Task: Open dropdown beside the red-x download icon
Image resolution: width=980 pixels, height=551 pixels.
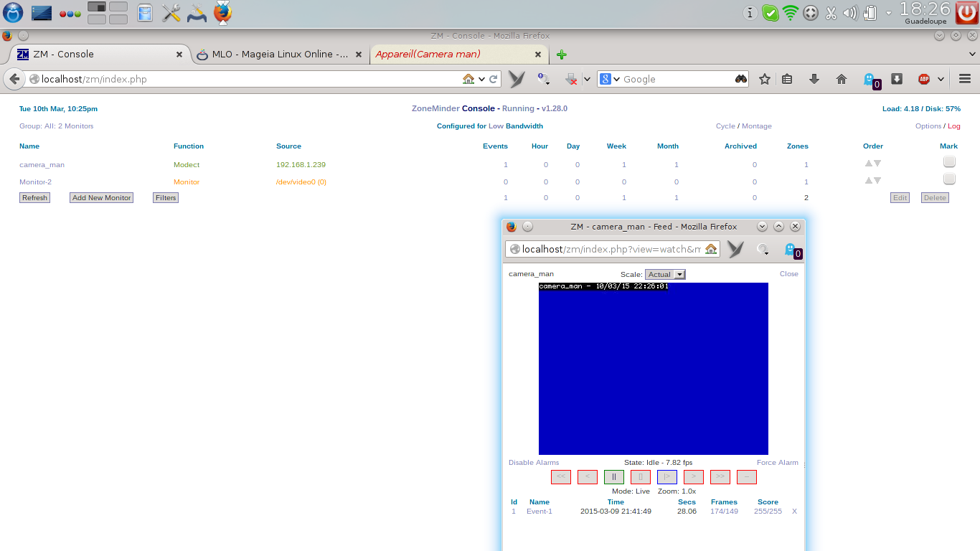Action: coord(586,79)
